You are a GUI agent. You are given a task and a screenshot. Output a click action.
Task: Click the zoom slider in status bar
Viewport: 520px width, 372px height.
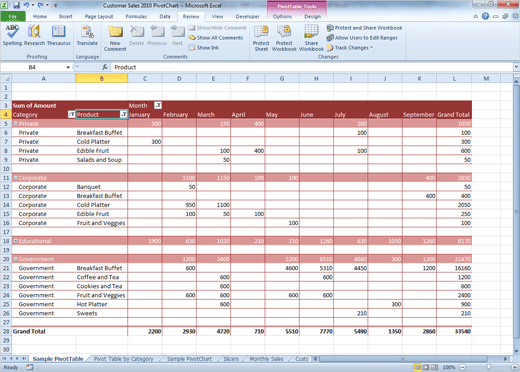pyautogui.click(x=488, y=367)
